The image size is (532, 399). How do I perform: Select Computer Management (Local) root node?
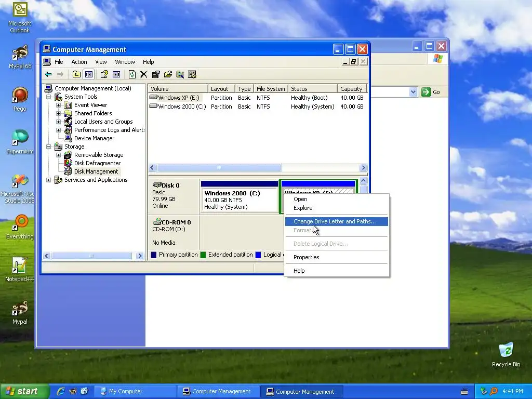[x=92, y=88]
